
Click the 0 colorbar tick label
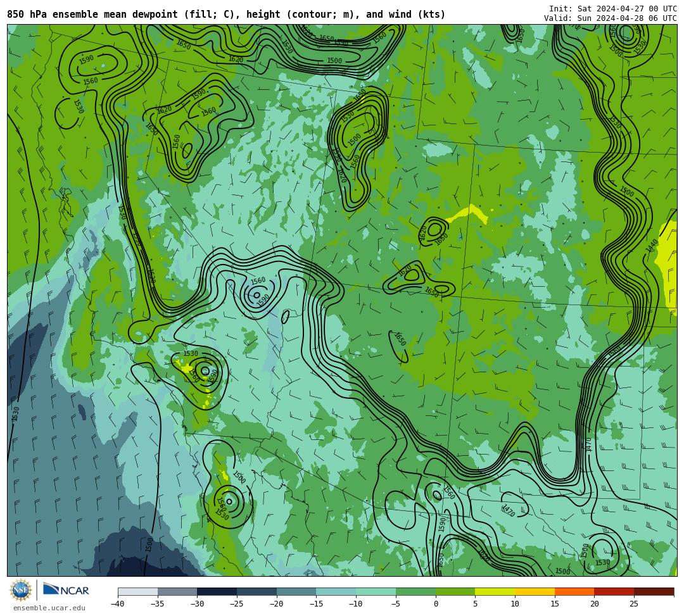[x=435, y=604]
